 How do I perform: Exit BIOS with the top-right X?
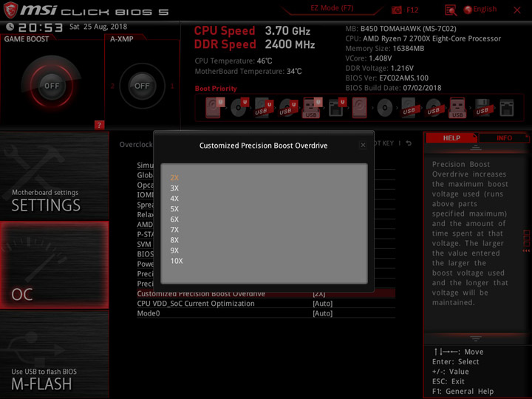(x=517, y=10)
